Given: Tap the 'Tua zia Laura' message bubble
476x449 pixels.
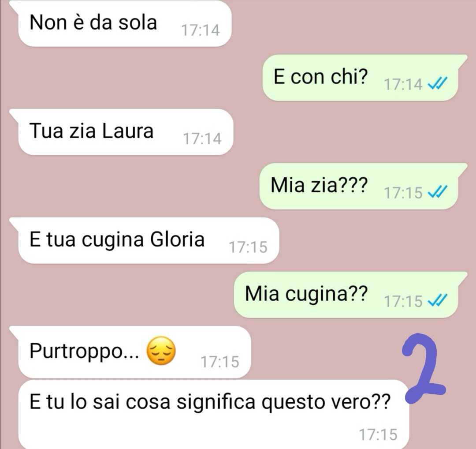Looking at the screenshot, I should [x=125, y=132].
